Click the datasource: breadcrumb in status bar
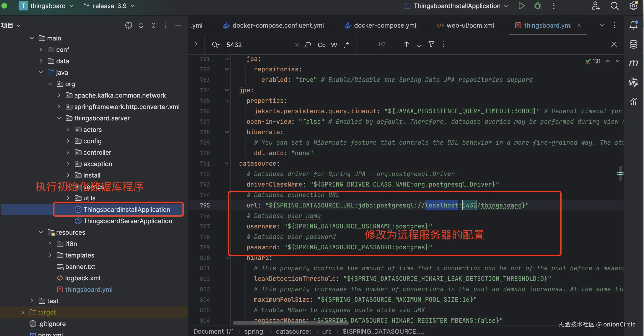The width and height of the screenshot is (644, 336). click(293, 331)
